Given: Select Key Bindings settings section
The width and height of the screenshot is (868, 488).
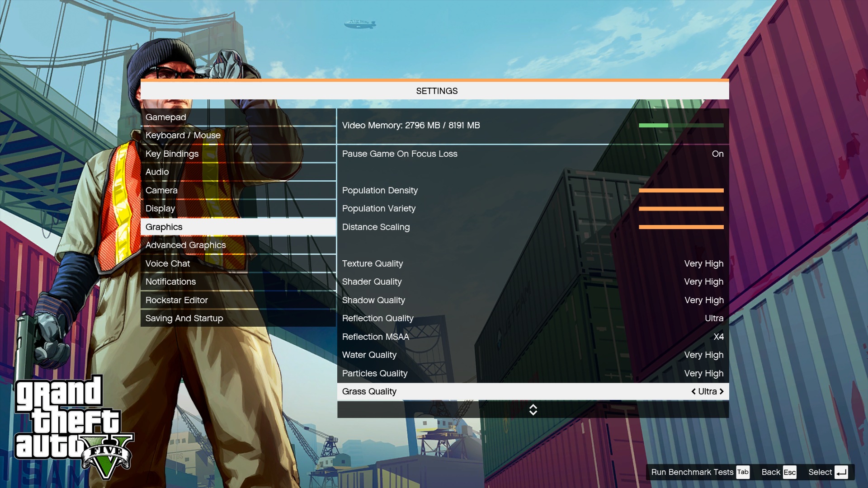Looking at the screenshot, I should tap(172, 154).
